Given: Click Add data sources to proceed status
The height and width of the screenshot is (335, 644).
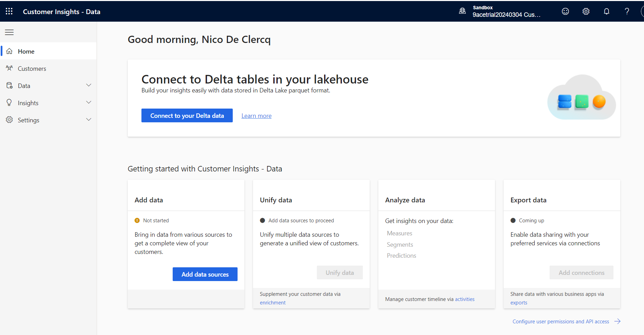Looking at the screenshot, I should 301,221.
